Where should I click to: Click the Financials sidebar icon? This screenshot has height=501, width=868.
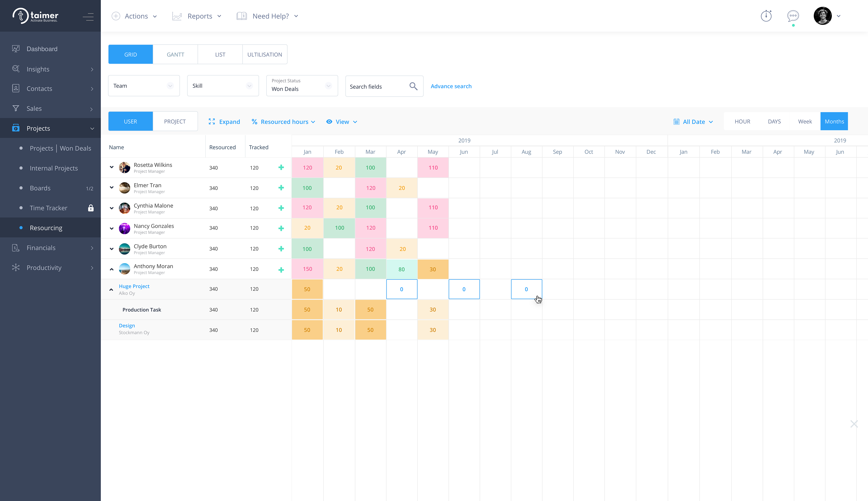tap(16, 248)
